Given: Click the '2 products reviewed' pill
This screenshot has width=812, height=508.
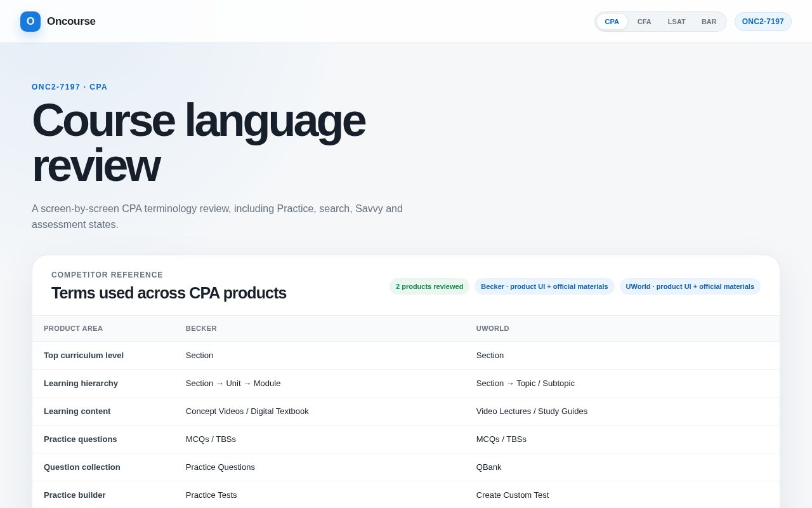Looking at the screenshot, I should tap(429, 286).
